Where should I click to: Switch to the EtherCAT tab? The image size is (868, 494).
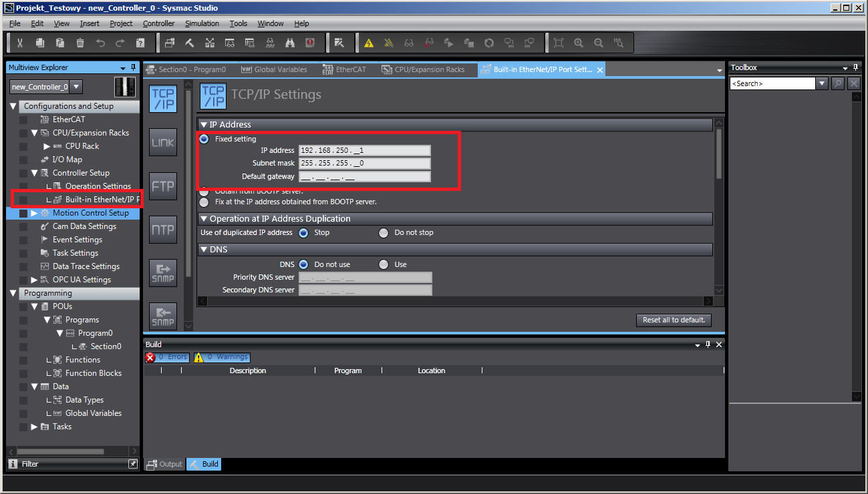(344, 69)
